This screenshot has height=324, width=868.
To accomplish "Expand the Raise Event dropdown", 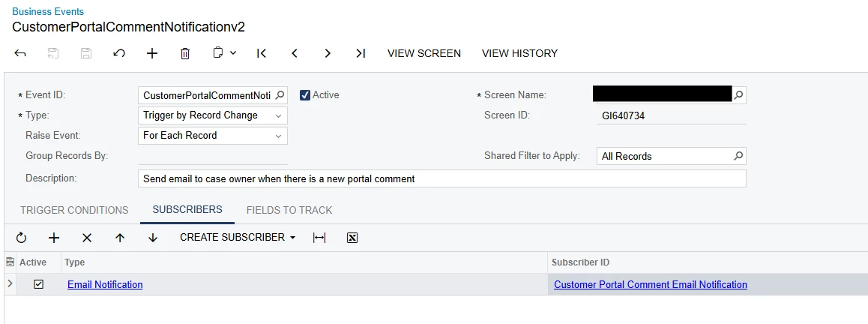I will 279,136.
